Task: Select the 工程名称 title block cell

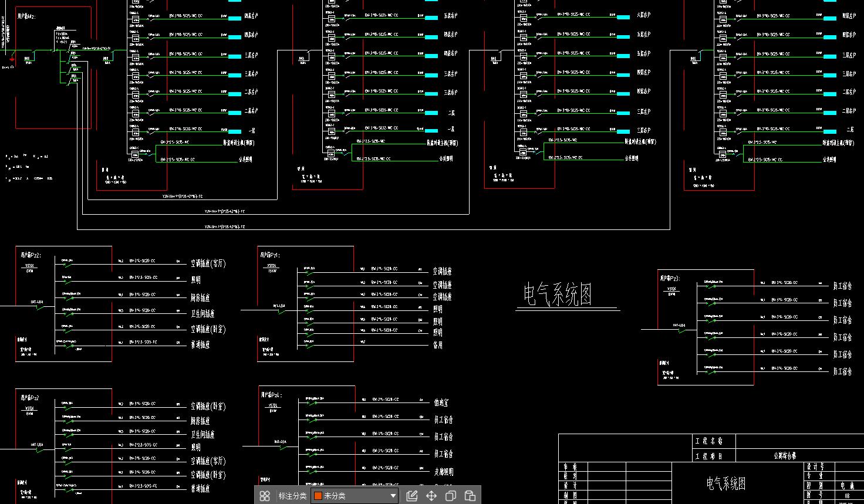Action: point(708,441)
